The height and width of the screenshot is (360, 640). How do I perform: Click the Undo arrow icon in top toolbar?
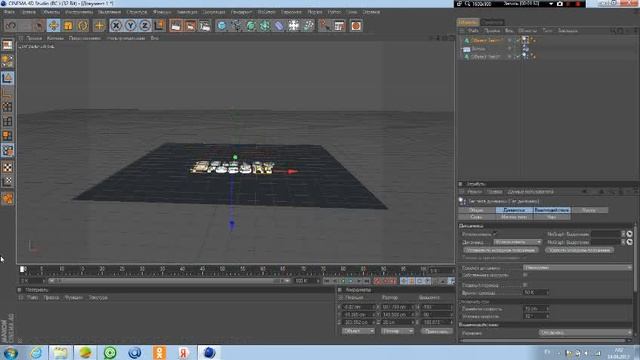coord(11,26)
